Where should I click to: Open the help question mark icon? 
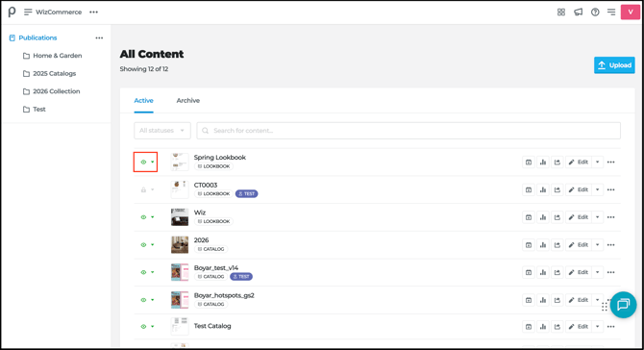click(x=595, y=12)
